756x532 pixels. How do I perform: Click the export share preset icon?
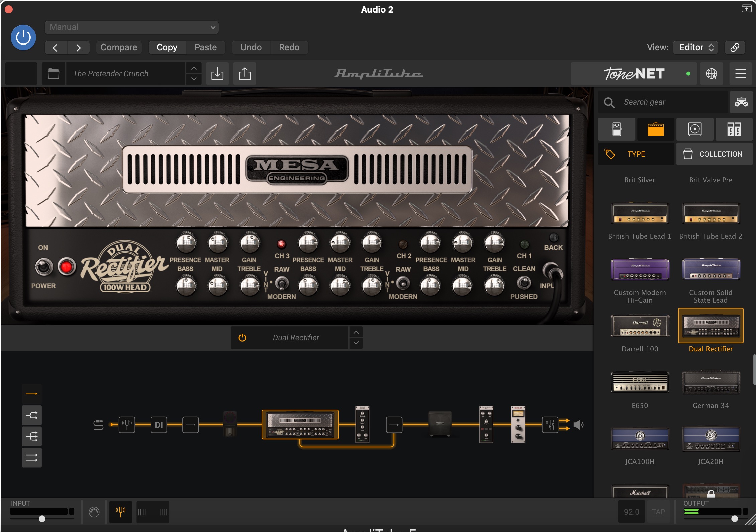point(245,74)
